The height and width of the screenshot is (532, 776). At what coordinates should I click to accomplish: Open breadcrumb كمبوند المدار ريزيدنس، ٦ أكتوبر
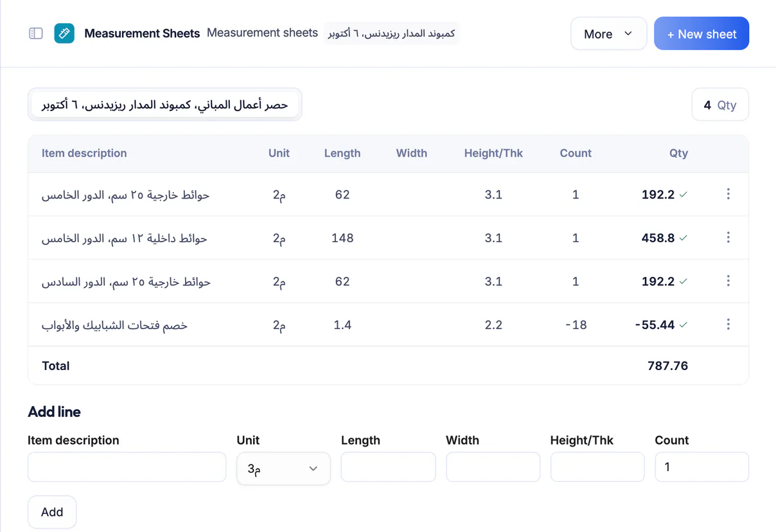(392, 33)
